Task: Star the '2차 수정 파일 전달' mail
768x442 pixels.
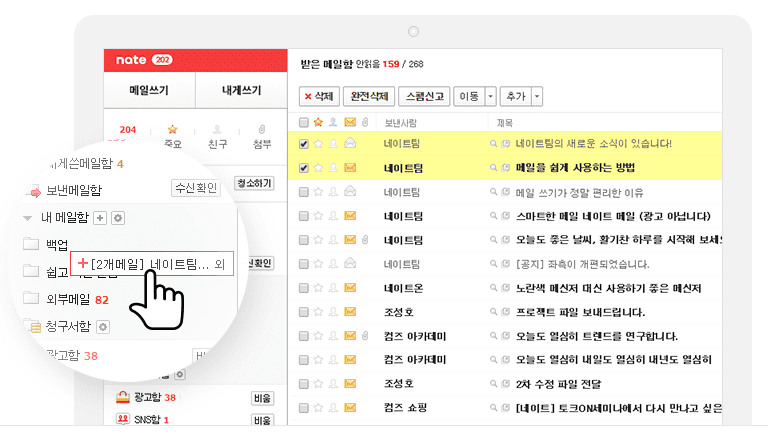Action: [318, 384]
